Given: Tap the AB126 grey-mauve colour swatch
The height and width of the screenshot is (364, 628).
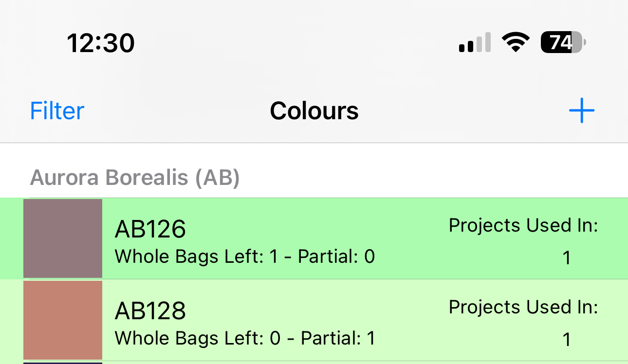Looking at the screenshot, I should coord(63,238).
